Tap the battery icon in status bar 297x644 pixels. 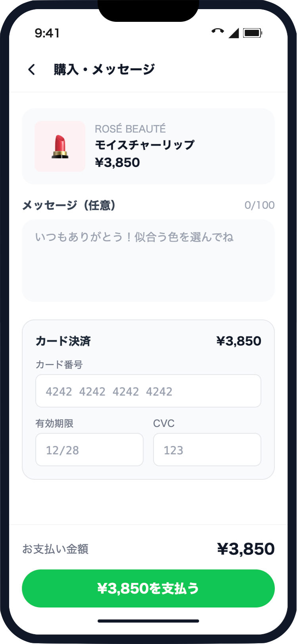(x=253, y=33)
